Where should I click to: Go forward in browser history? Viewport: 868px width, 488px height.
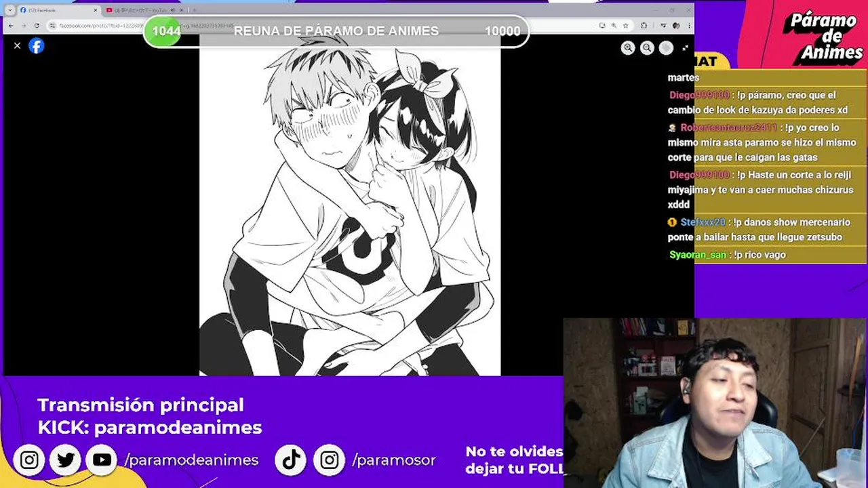pos(24,26)
